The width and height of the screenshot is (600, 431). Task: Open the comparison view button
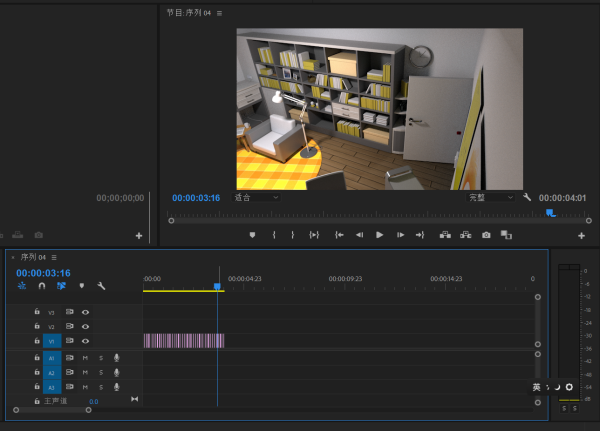[506, 235]
